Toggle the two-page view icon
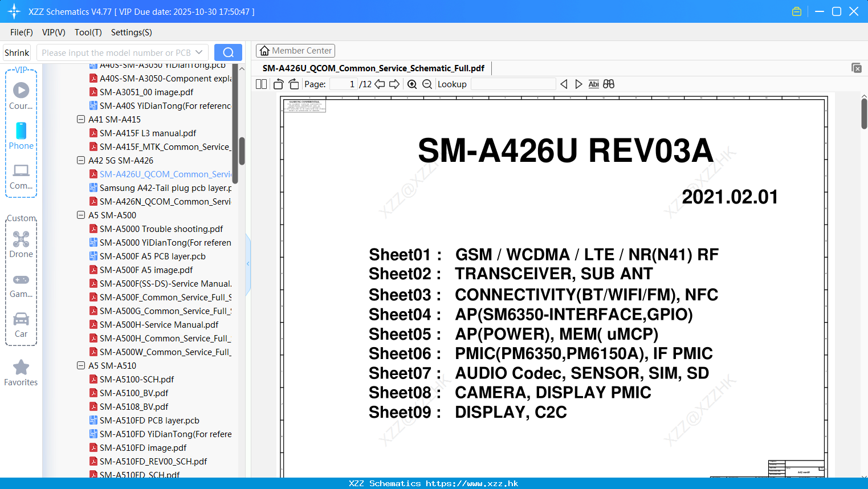The width and height of the screenshot is (868, 489). coord(261,84)
